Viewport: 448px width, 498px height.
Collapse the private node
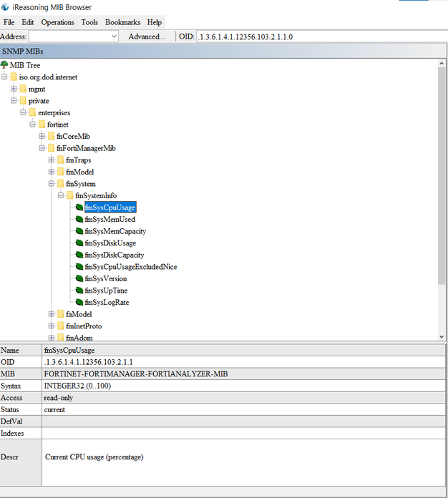(x=14, y=101)
